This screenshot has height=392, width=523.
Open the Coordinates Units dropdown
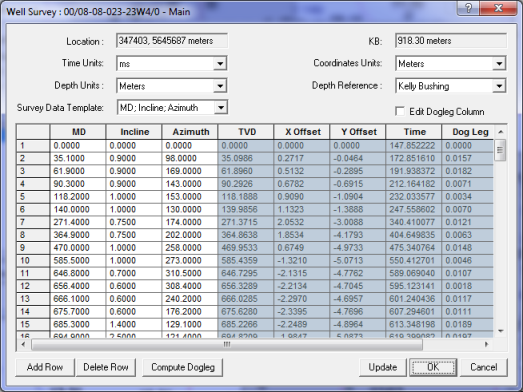[499, 63]
